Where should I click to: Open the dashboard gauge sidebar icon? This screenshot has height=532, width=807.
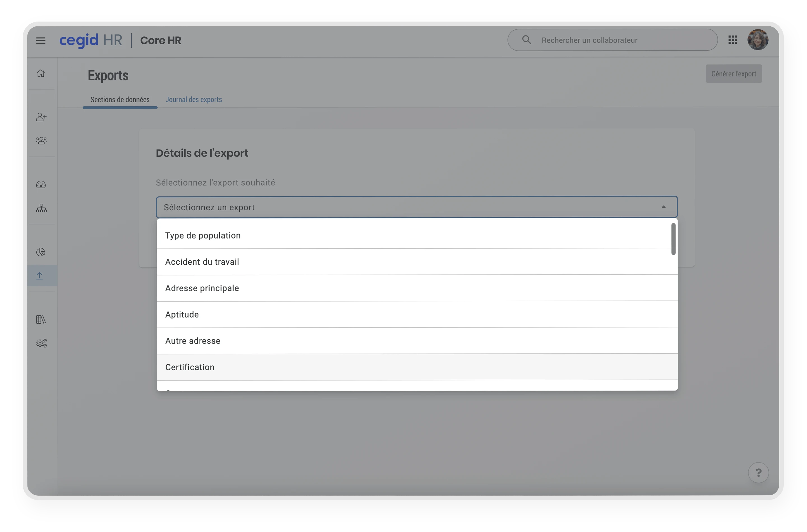[x=41, y=185]
